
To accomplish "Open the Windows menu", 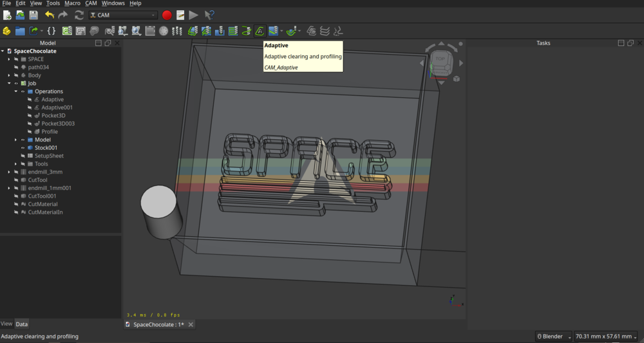I will click(x=113, y=3).
